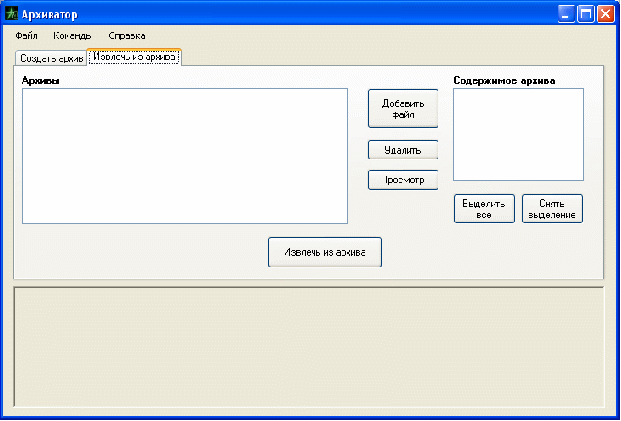Open the Файл menu
Viewport: 621px width, 421px height.
pyautogui.click(x=27, y=36)
